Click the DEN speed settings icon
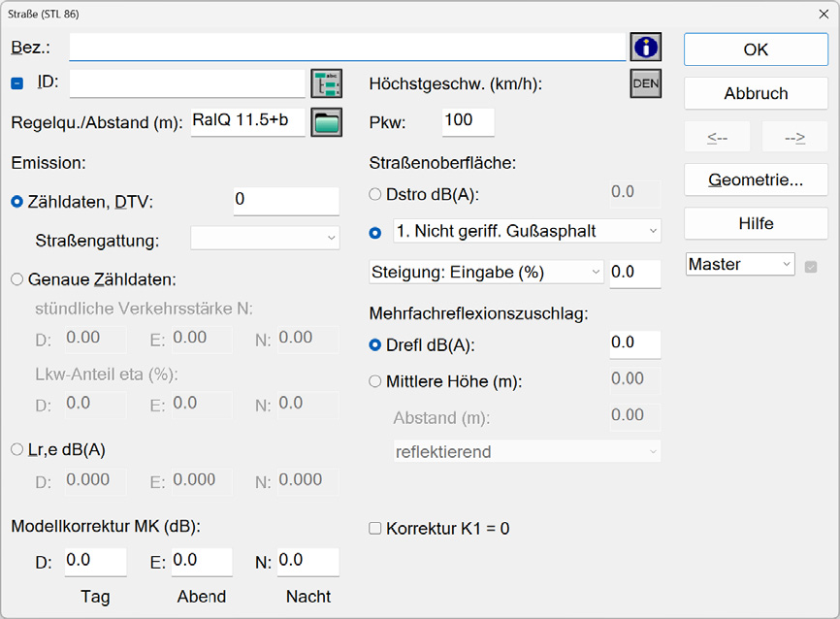 click(646, 83)
